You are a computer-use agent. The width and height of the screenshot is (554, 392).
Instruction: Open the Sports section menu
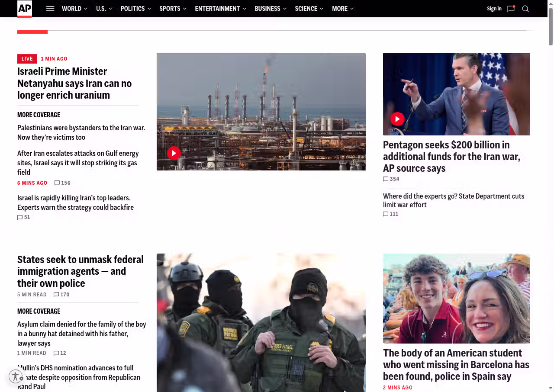coord(173,9)
